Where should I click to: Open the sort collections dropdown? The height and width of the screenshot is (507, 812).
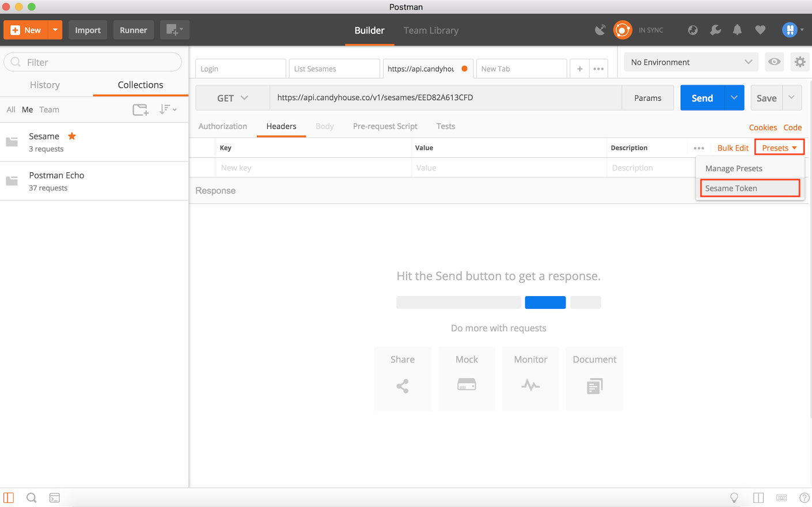click(168, 109)
